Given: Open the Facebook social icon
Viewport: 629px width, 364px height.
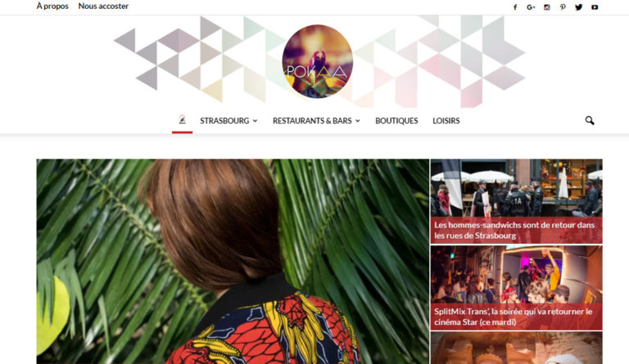Looking at the screenshot, I should click(515, 7).
